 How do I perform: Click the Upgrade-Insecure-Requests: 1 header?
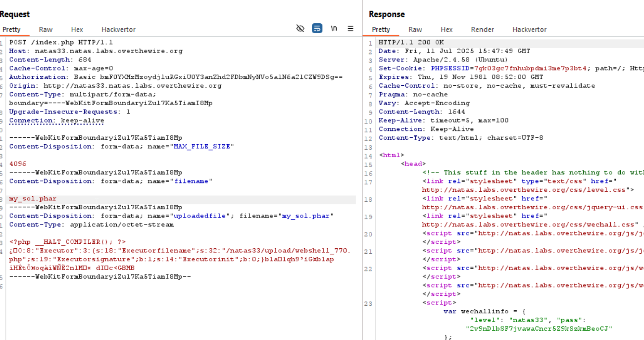tap(70, 112)
